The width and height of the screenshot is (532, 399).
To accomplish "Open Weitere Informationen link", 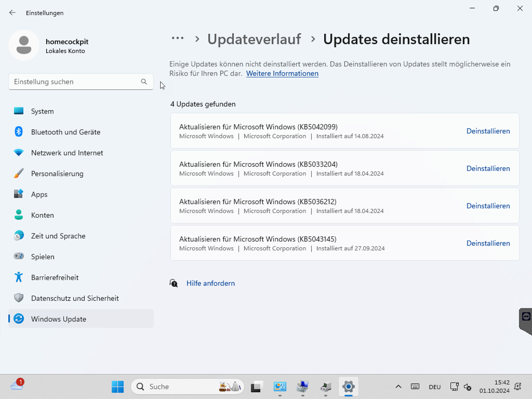I will (x=282, y=74).
